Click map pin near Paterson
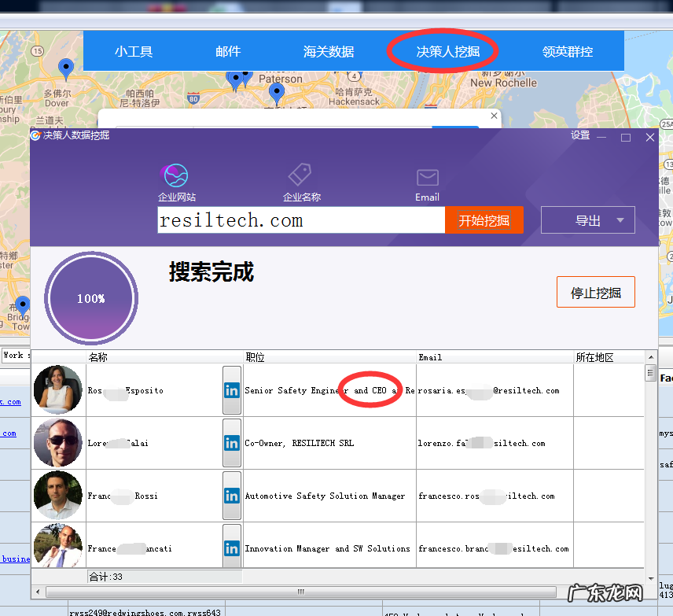The image size is (673, 616). (276, 93)
